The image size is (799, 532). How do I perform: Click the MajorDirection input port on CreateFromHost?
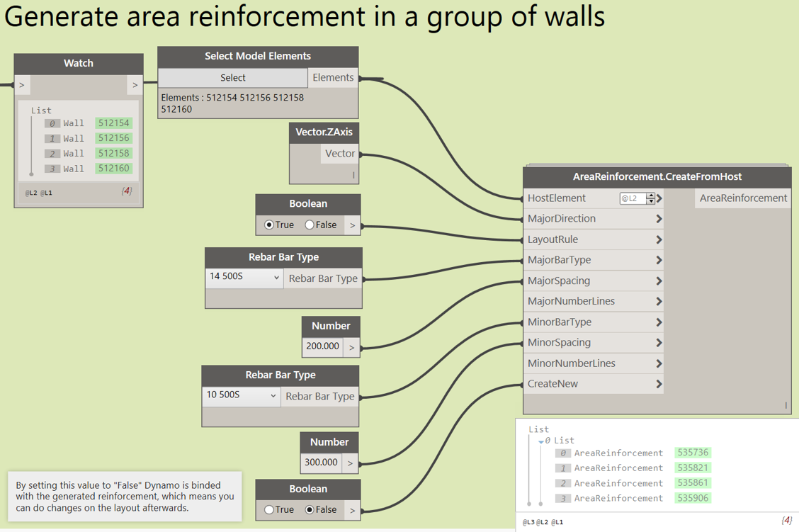click(660, 218)
